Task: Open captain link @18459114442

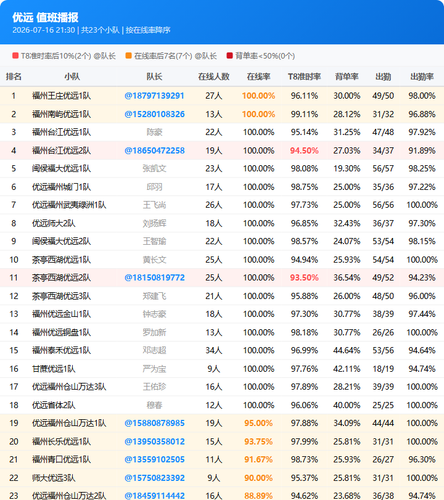Action: [154, 496]
